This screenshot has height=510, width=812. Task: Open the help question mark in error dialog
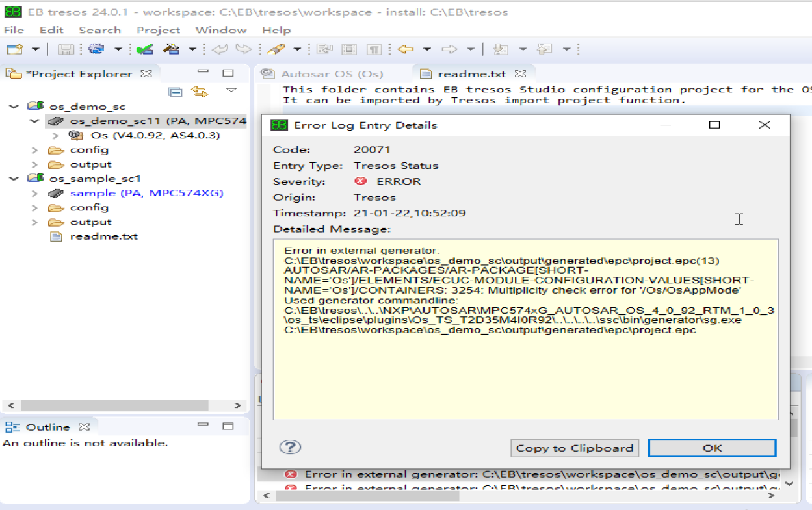pyautogui.click(x=290, y=447)
